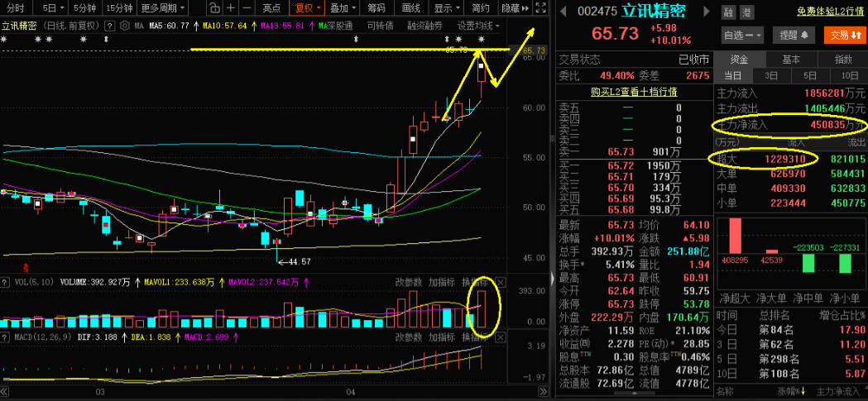Open the 5日 period dropdown
The image size is (868, 401).
tap(53, 7)
